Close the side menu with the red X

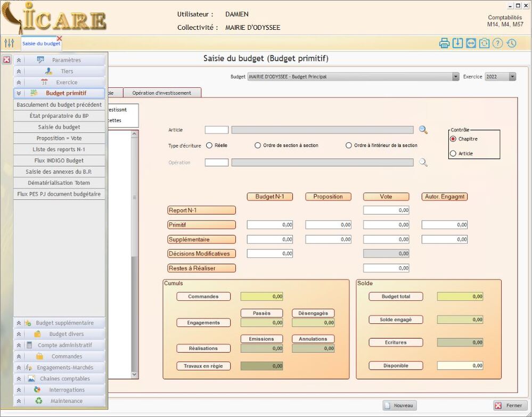coord(7,60)
